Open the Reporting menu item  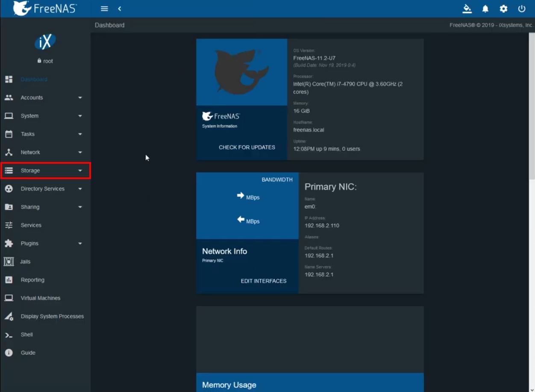pos(45,280)
